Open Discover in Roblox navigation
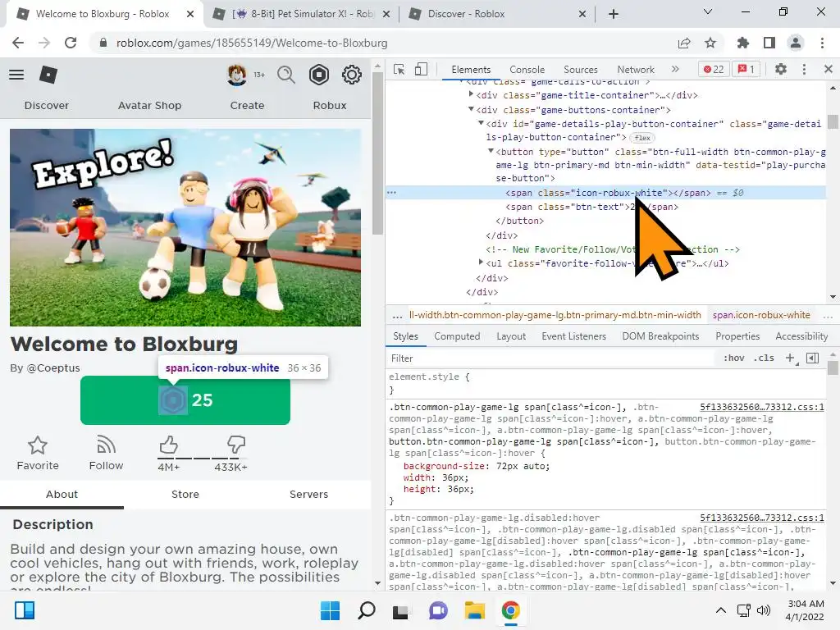This screenshot has width=840, height=630. click(x=47, y=106)
